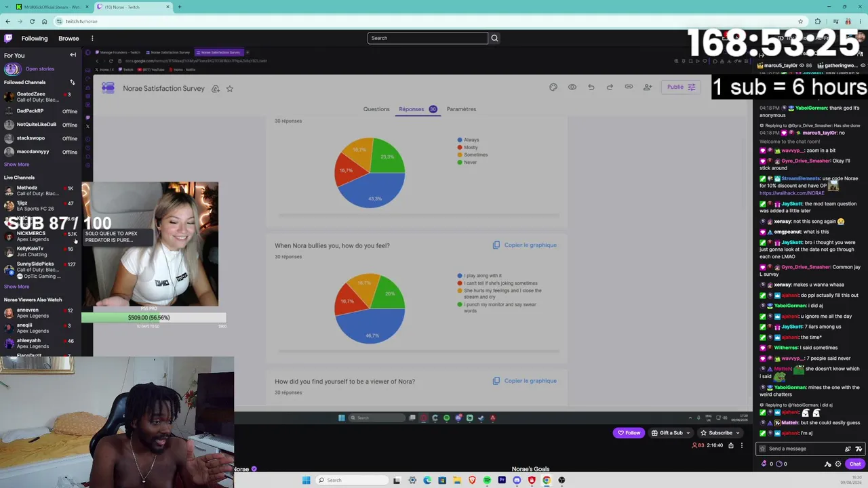
Task: Send message with the Chat button
Action: click(x=854, y=464)
